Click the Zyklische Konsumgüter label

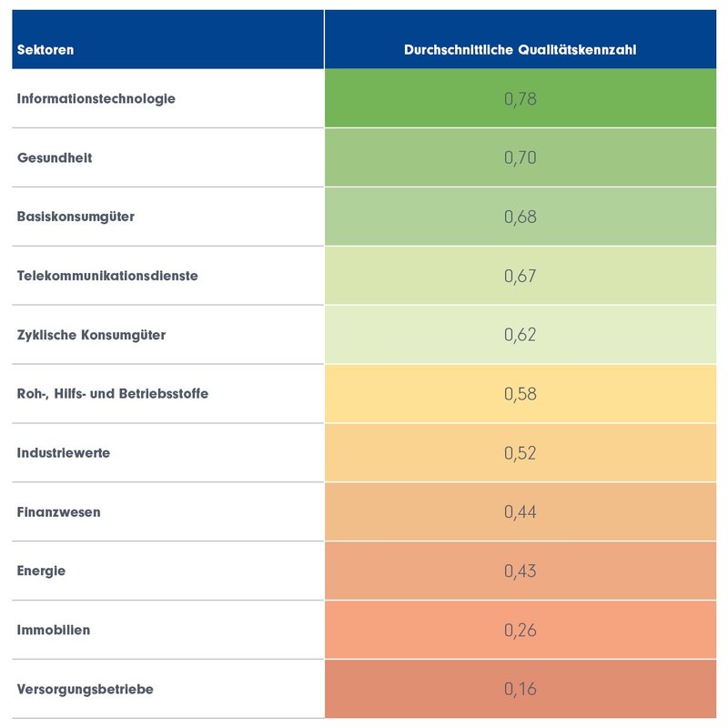[91, 335]
